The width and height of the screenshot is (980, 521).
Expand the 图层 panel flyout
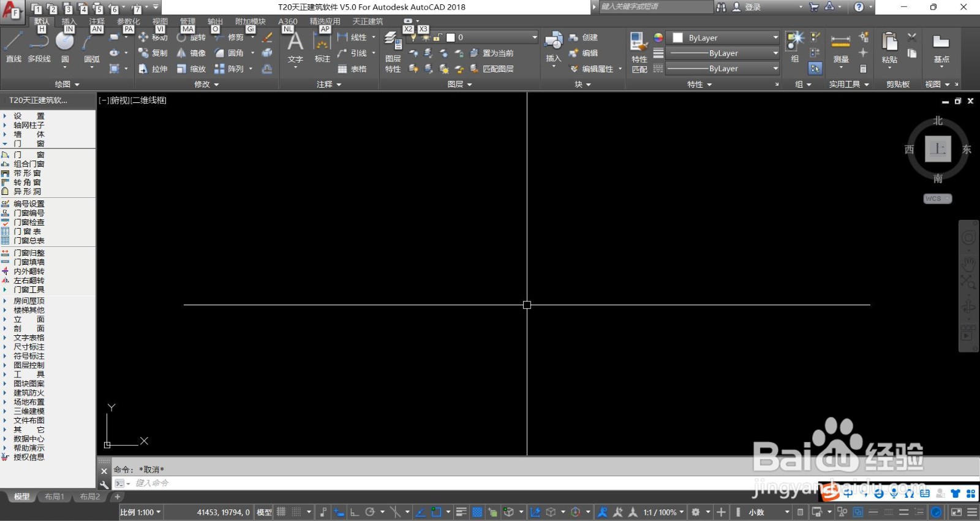460,85
